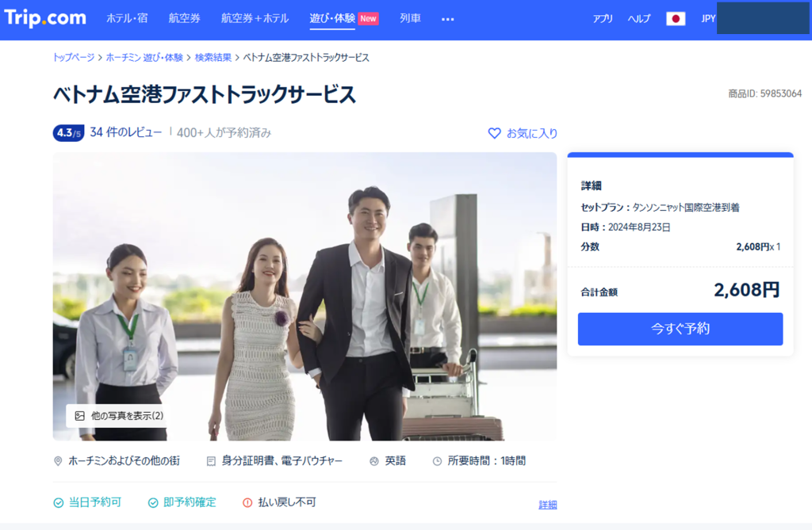This screenshot has width=812, height=530.
Task: Open the 34 件のレビュー link
Action: [x=126, y=132]
